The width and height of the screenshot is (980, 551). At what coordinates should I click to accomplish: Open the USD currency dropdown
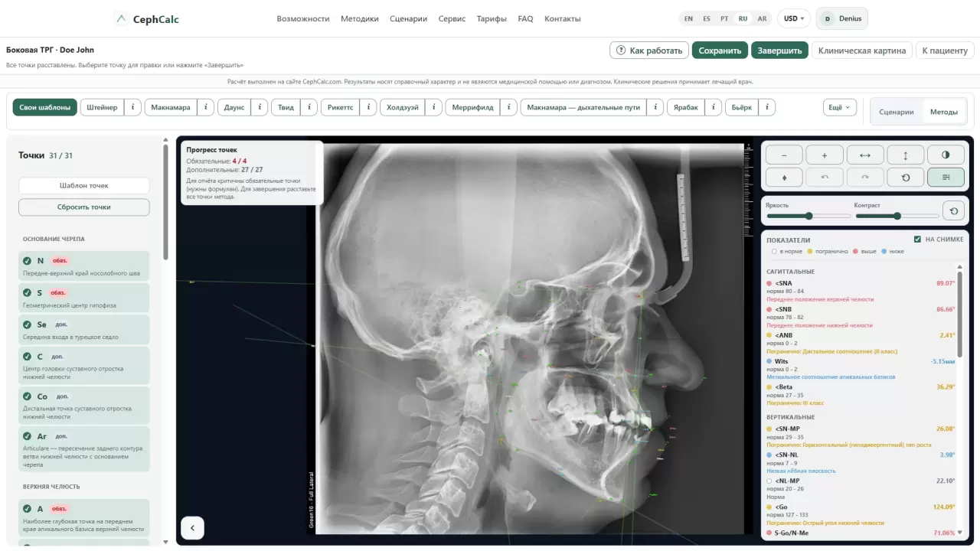794,18
